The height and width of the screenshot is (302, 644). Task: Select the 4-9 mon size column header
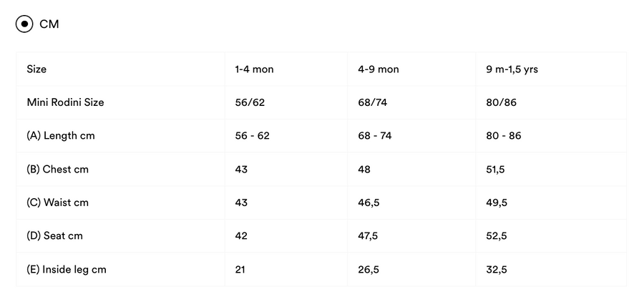[x=379, y=69]
